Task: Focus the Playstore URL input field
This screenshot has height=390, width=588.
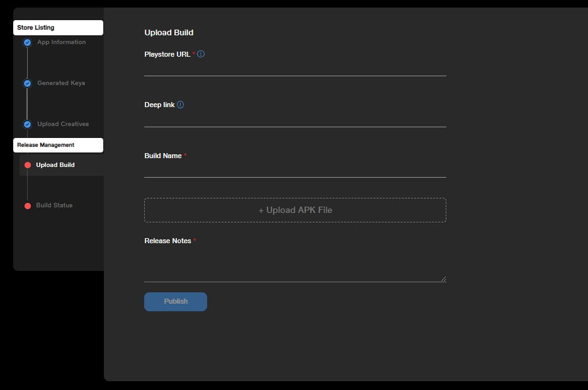Action: tap(295, 68)
